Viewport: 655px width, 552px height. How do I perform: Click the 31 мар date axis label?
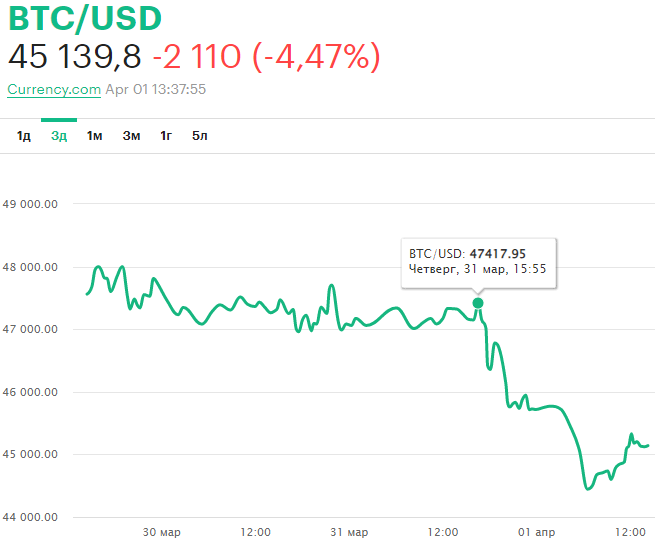(350, 532)
